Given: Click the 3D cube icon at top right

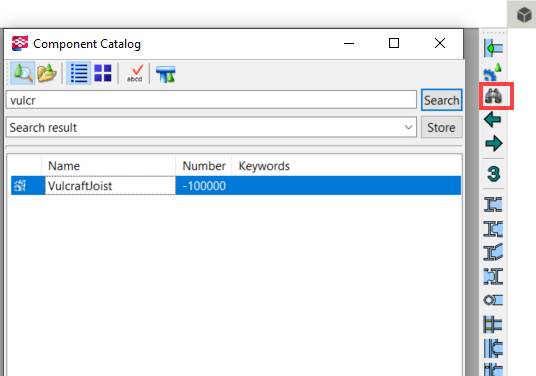Looking at the screenshot, I should [x=524, y=15].
